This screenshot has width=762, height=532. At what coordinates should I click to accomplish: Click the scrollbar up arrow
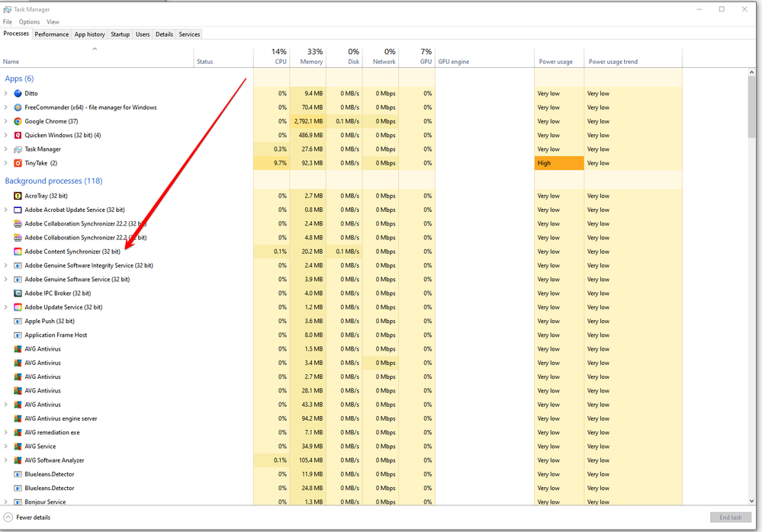[752, 72]
